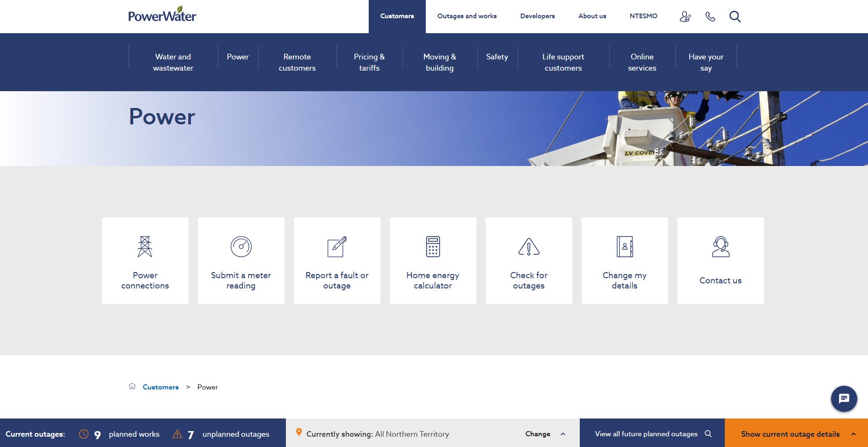Screen dimensions: 868x447
Task: Click the Power breadcrumb text
Action: pos(208,387)
